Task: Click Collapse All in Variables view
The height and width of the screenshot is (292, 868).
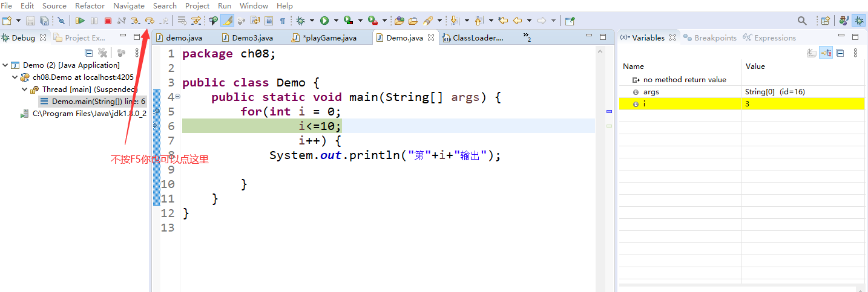Action: [840, 53]
